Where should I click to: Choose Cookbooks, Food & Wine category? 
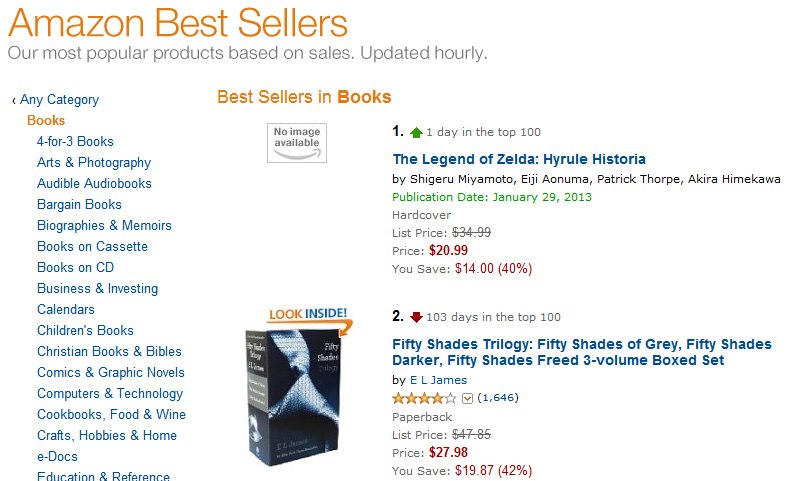pyautogui.click(x=111, y=414)
